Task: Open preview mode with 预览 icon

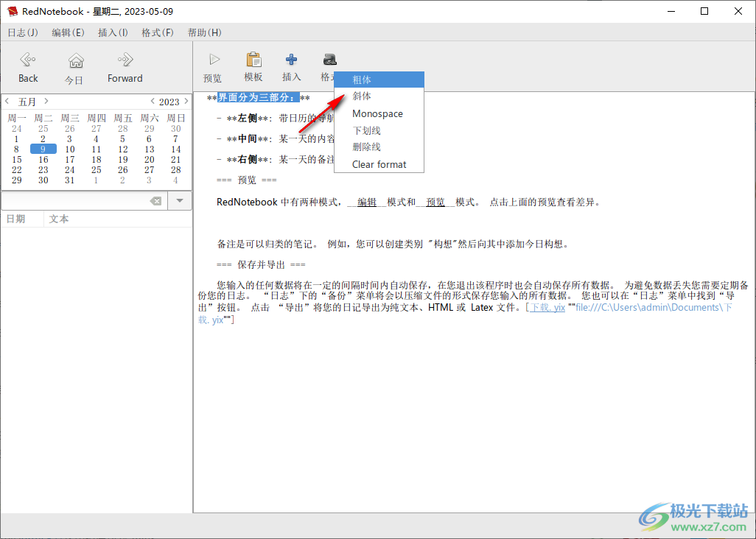Action: [x=214, y=60]
